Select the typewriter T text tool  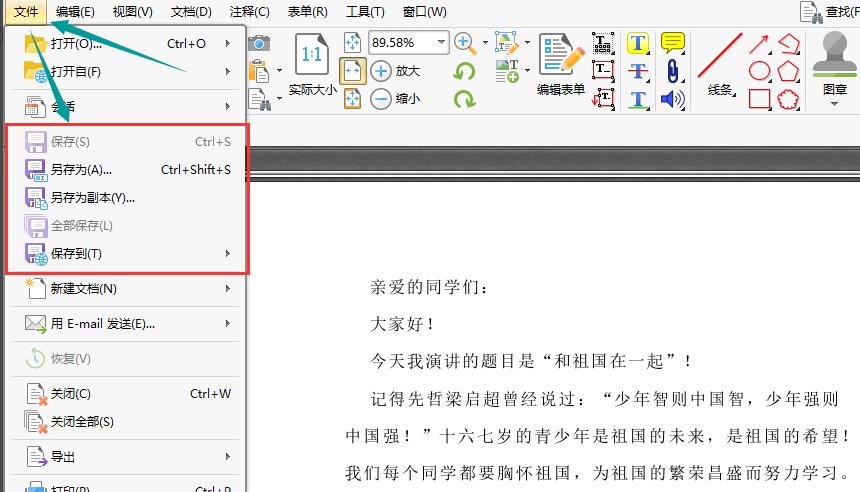[x=638, y=43]
